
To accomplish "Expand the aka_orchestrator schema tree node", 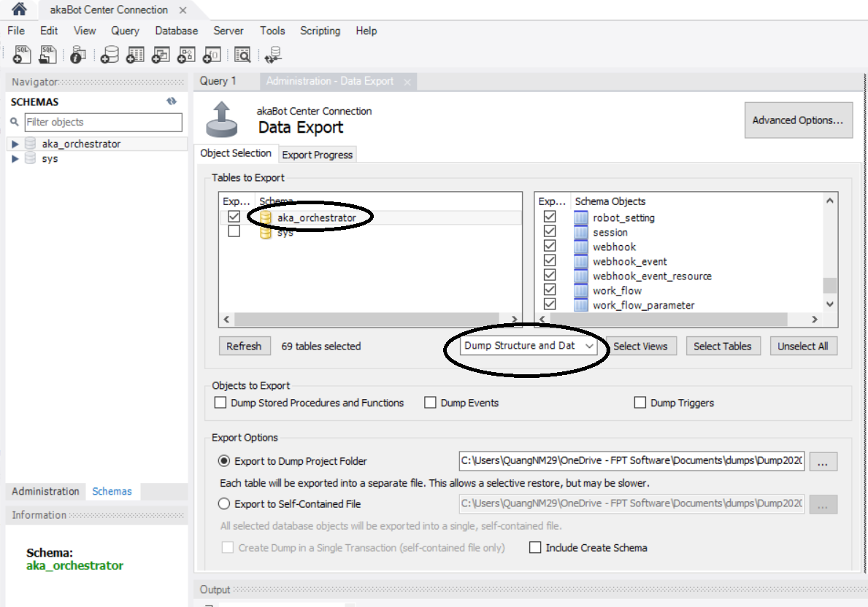I will (x=15, y=144).
